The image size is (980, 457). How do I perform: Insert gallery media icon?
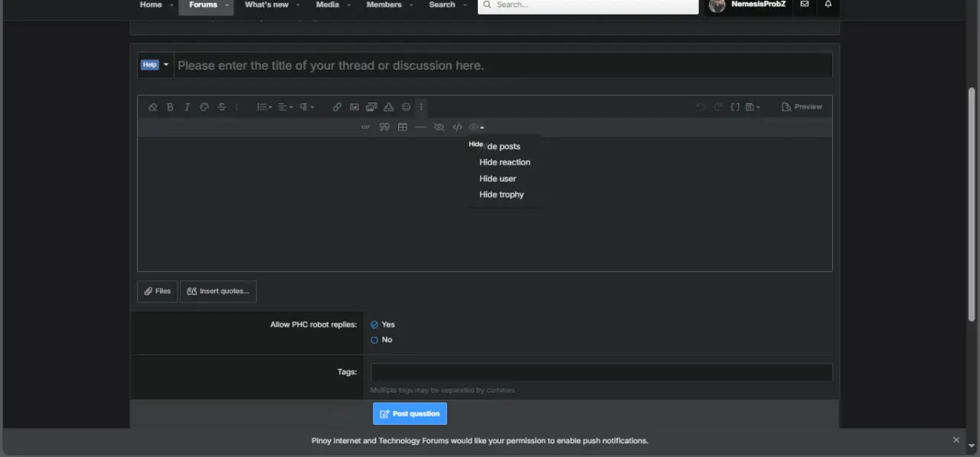pyautogui.click(x=371, y=107)
